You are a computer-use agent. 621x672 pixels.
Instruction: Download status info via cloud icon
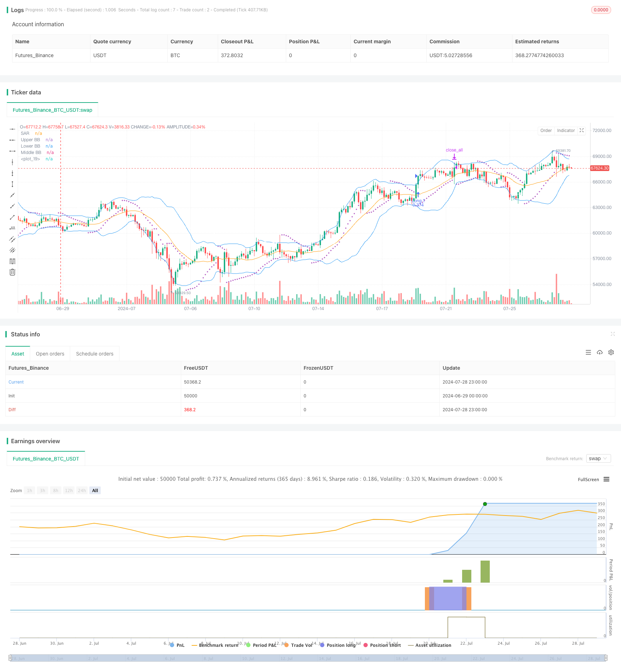(x=600, y=352)
